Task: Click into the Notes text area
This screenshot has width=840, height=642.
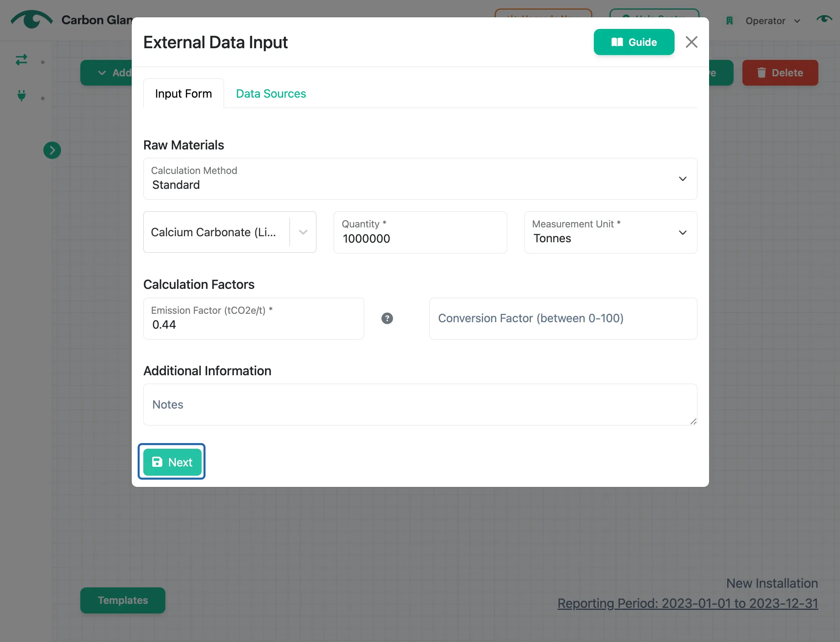Action: point(420,405)
